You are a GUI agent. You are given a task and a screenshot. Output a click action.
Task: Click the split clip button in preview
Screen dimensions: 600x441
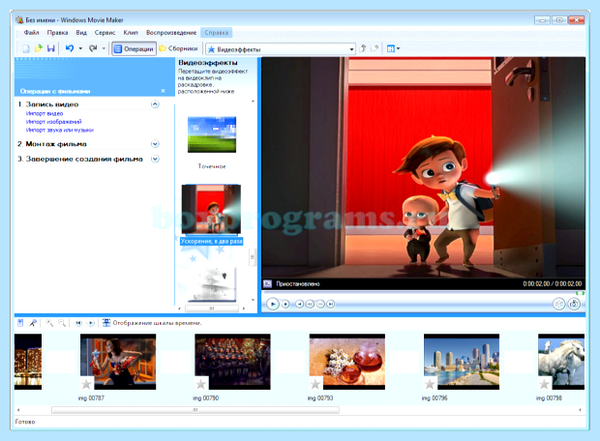(x=559, y=304)
